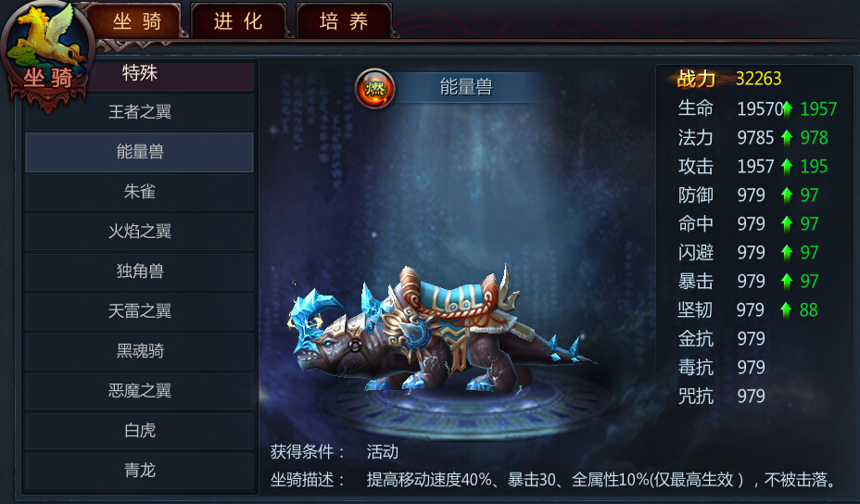Click the green up arrow beside 坚韧
This screenshot has width=860, height=504.
point(786,309)
